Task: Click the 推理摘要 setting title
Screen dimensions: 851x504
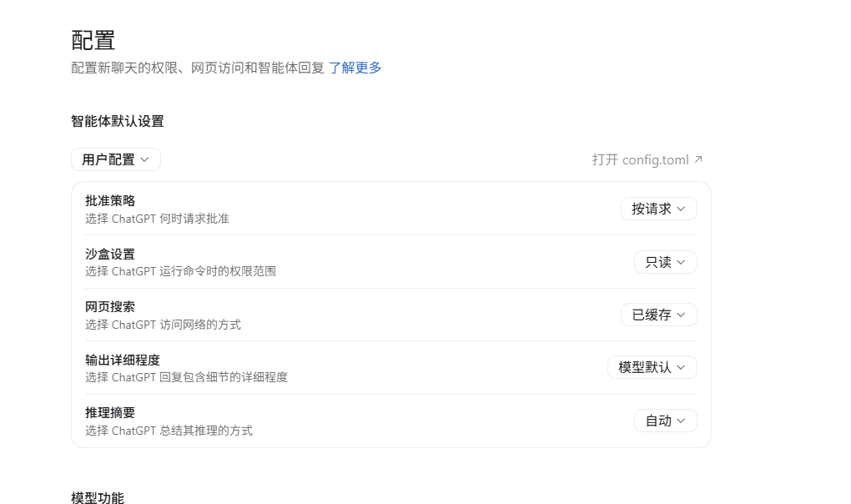Action: pos(110,412)
